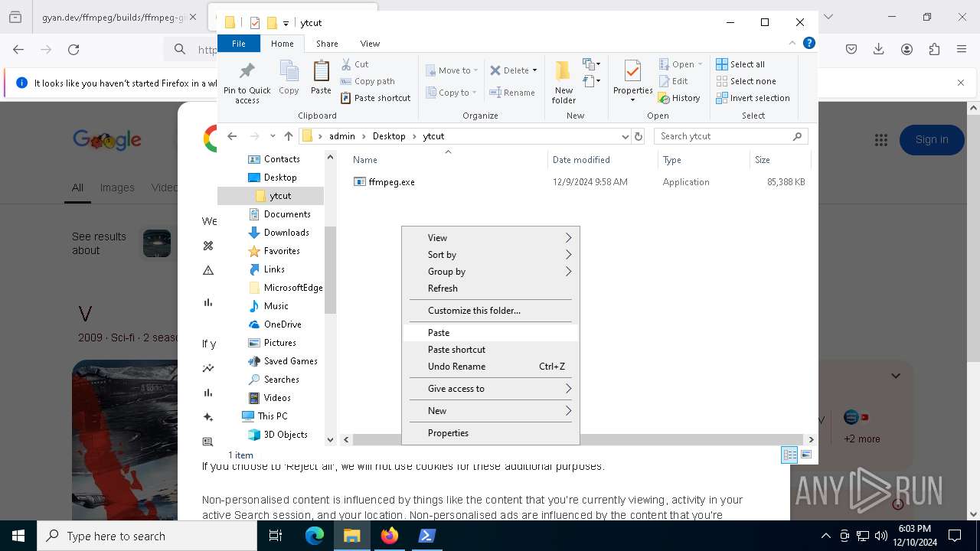The height and width of the screenshot is (551, 980).
Task: Open Firefox downloads icon
Action: [x=879, y=50]
